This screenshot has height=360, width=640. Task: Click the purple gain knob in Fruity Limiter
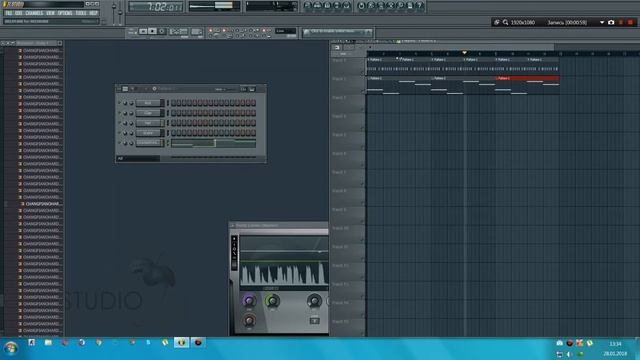point(249,301)
